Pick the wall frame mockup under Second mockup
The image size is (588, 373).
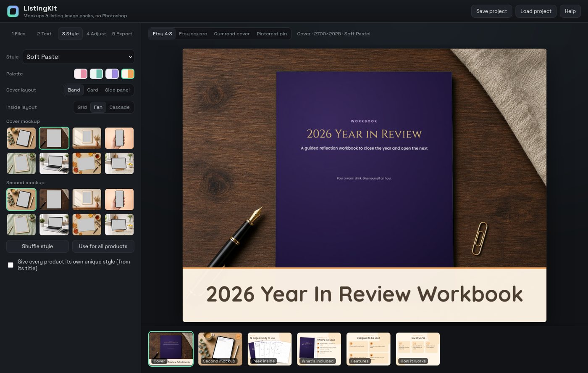tap(87, 199)
